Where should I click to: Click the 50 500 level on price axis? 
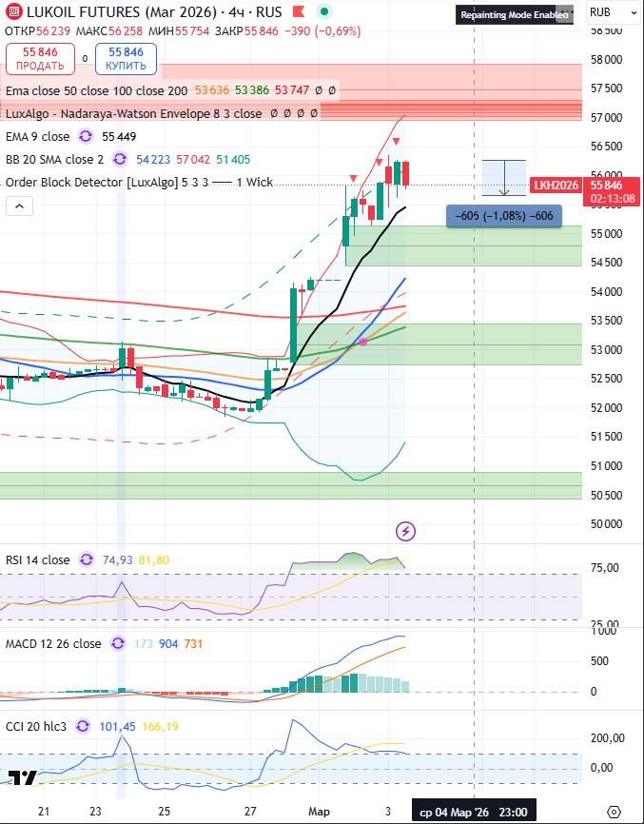pos(606,495)
